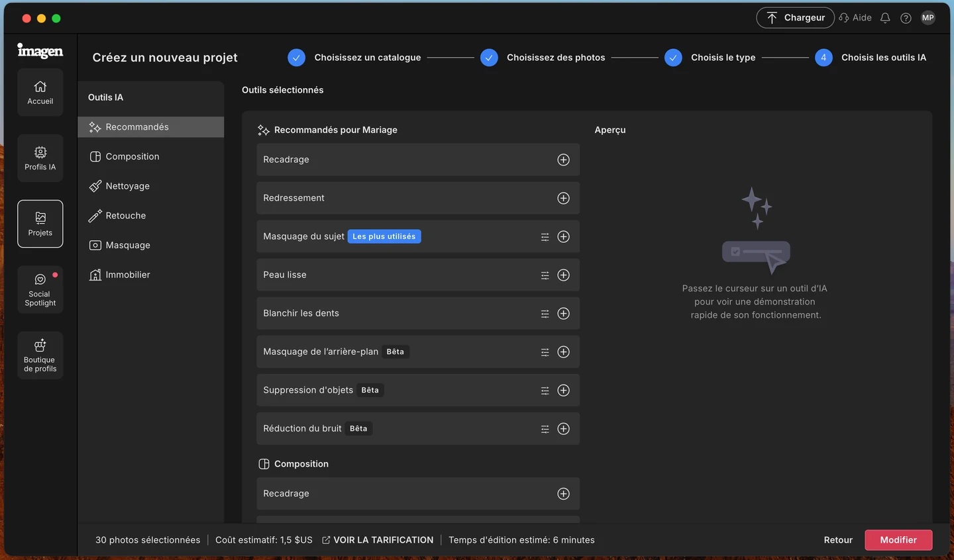This screenshot has width=954, height=560.
Task: Open settings sliders for Masquage du sujet
Action: 545,236
